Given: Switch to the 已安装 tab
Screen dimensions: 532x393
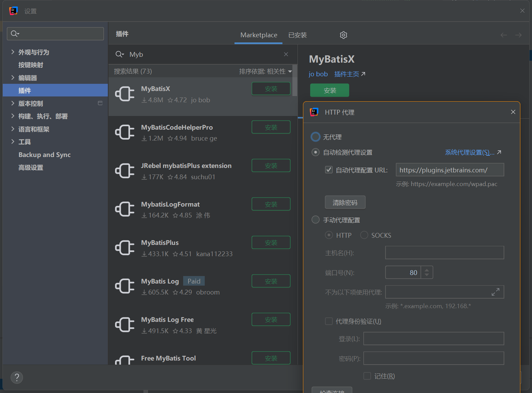Looking at the screenshot, I should coord(297,35).
